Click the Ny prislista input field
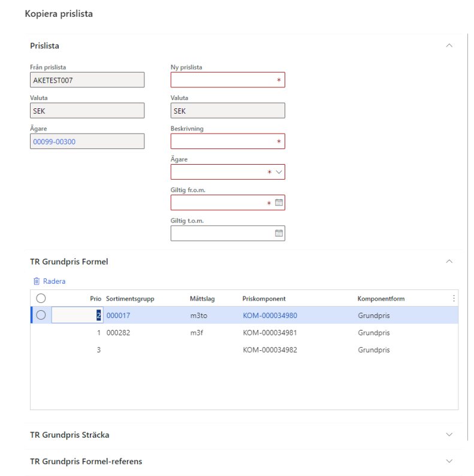Screen dimensions: 474x476 223,80
